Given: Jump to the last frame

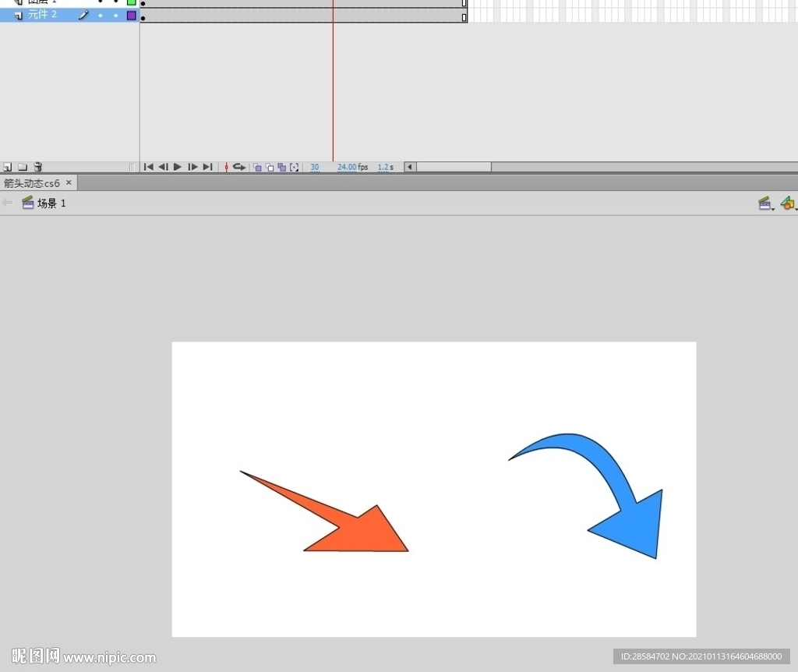Looking at the screenshot, I should point(207,167).
